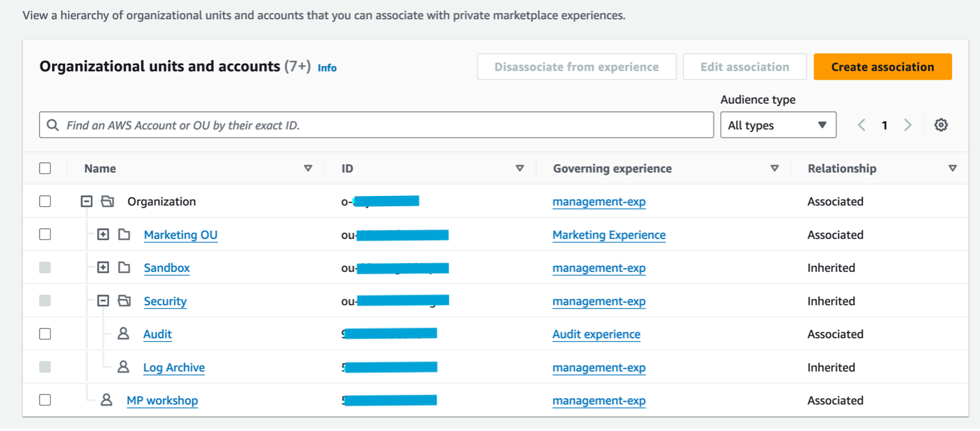Sort by Name column arrow
Image resolution: width=980 pixels, height=431 pixels.
click(308, 169)
